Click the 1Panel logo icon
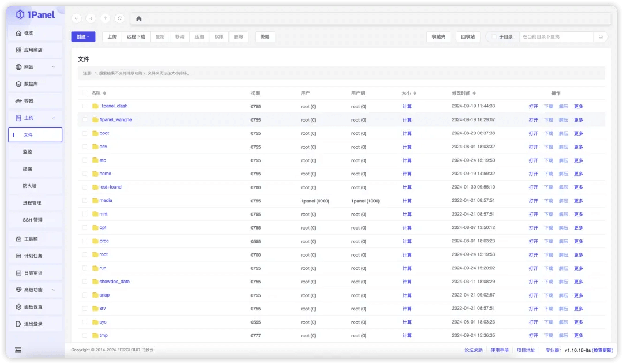The width and height of the screenshot is (623, 364). (20, 14)
